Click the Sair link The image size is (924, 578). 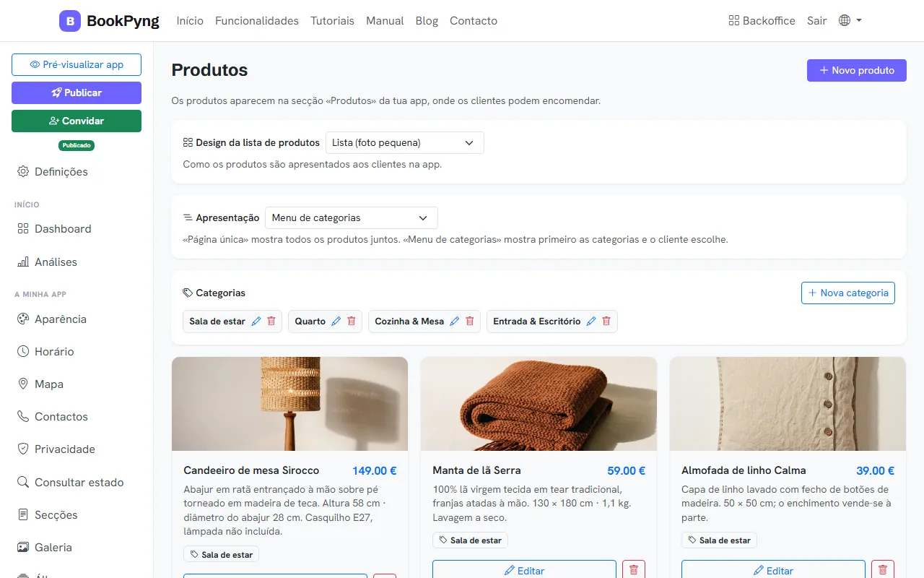pos(816,21)
